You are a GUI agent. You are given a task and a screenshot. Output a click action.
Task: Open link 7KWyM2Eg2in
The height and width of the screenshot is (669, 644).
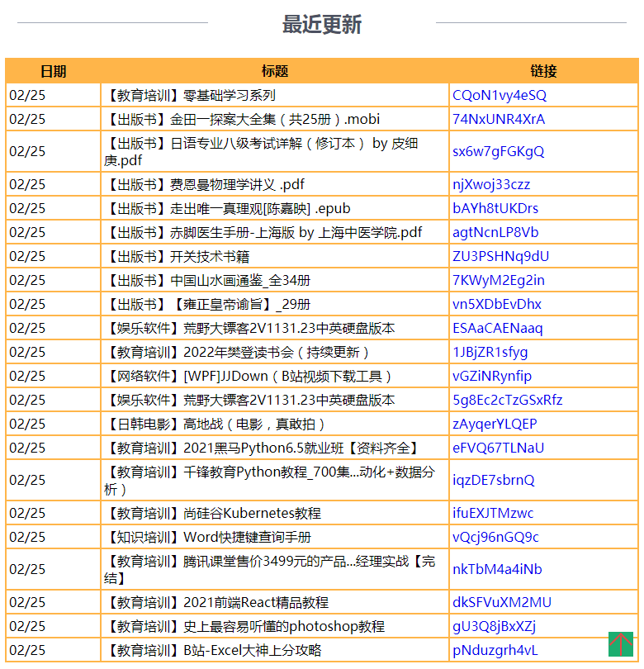[499, 280]
